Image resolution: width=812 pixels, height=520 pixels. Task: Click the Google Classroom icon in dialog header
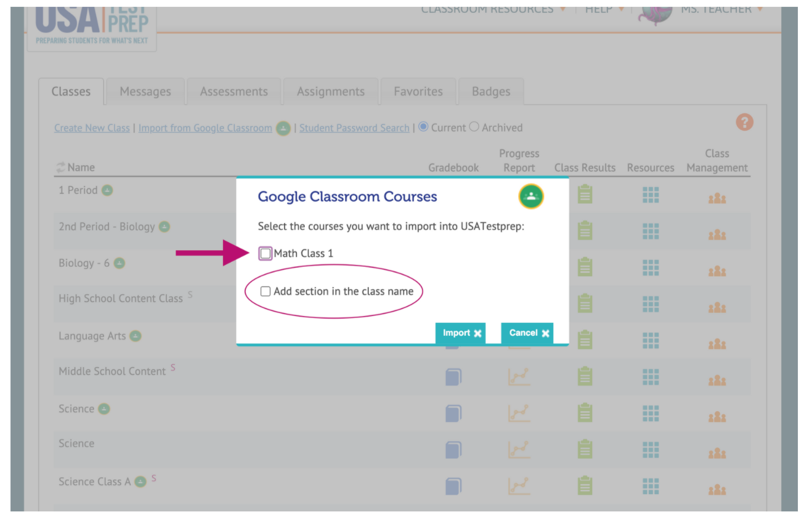pos(531,197)
